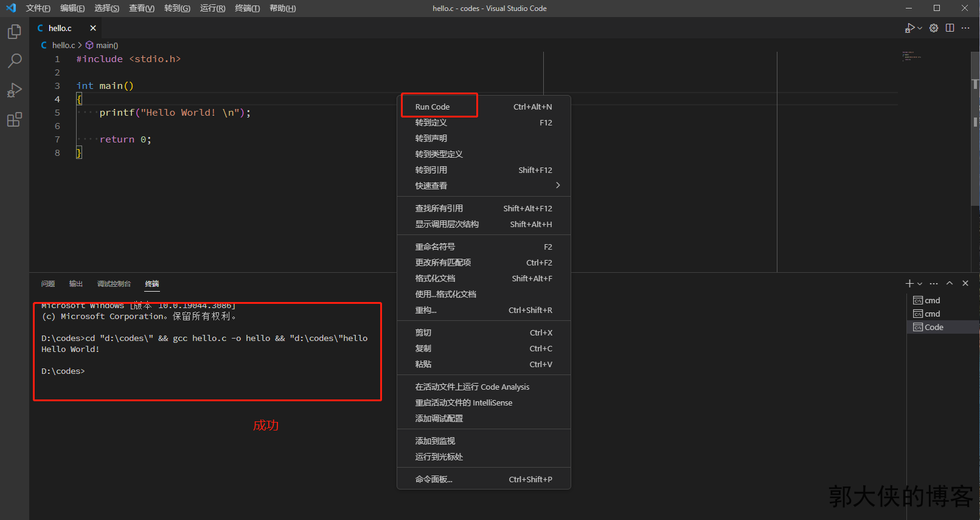The image size is (980, 520).
Task: Open the Extensions view
Action: click(15, 119)
